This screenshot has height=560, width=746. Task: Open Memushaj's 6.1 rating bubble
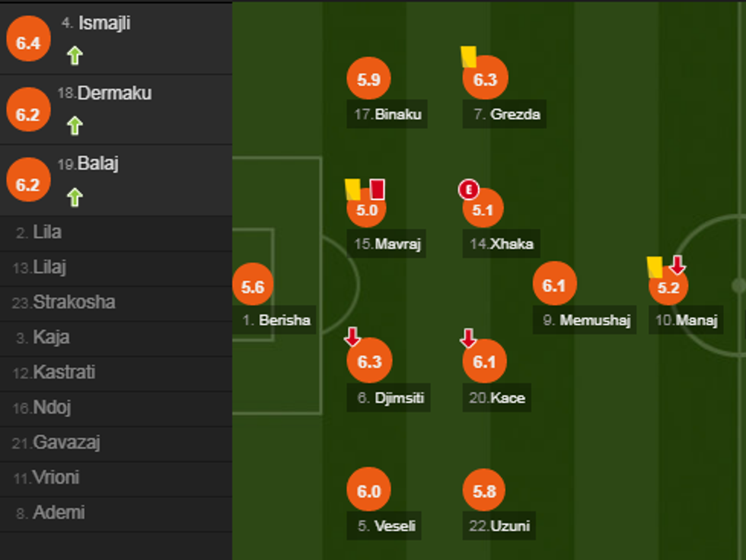554,285
